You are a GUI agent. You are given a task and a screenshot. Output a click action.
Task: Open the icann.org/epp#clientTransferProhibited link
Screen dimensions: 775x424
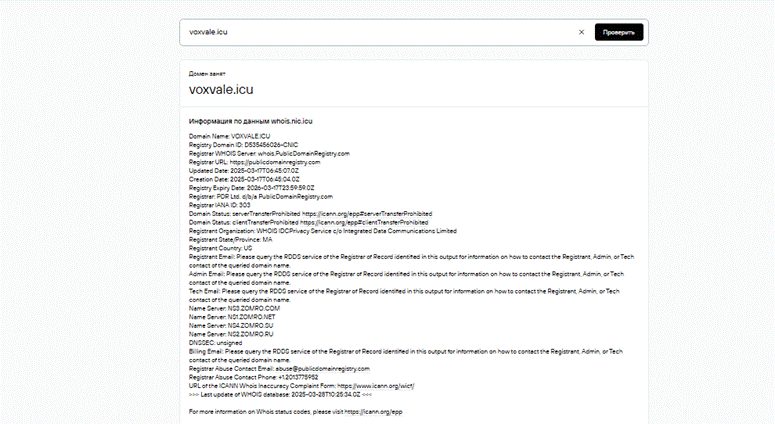pos(364,222)
